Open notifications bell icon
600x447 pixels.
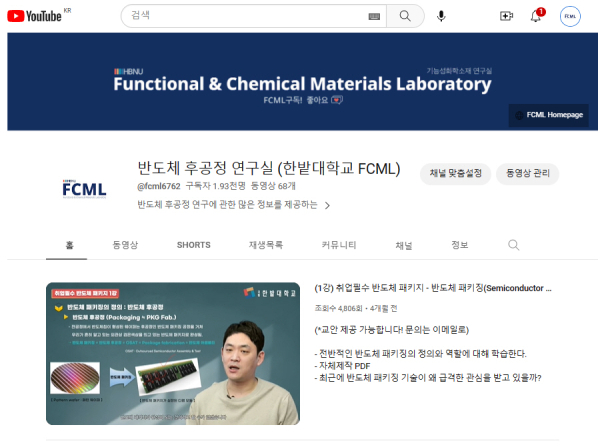(x=536, y=16)
